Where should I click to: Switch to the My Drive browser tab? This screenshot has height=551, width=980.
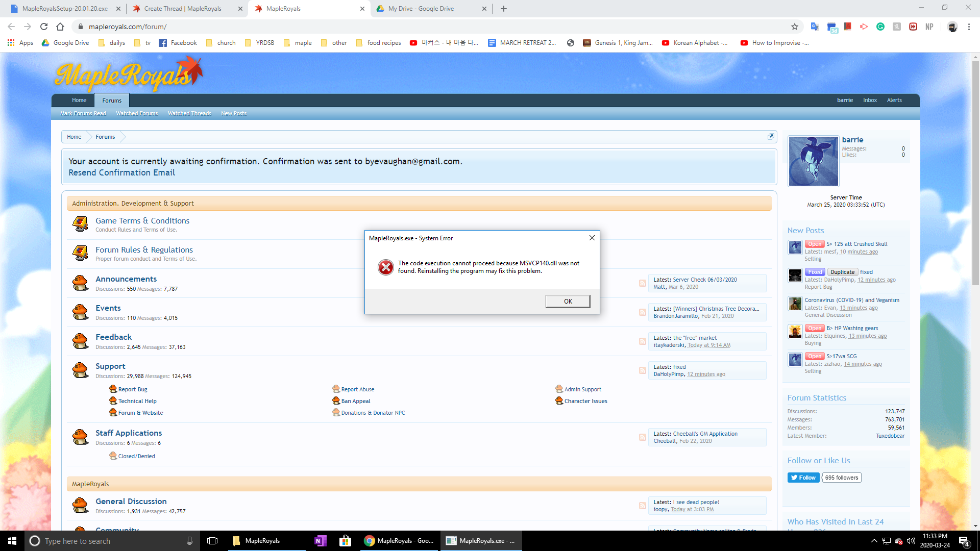click(x=431, y=9)
